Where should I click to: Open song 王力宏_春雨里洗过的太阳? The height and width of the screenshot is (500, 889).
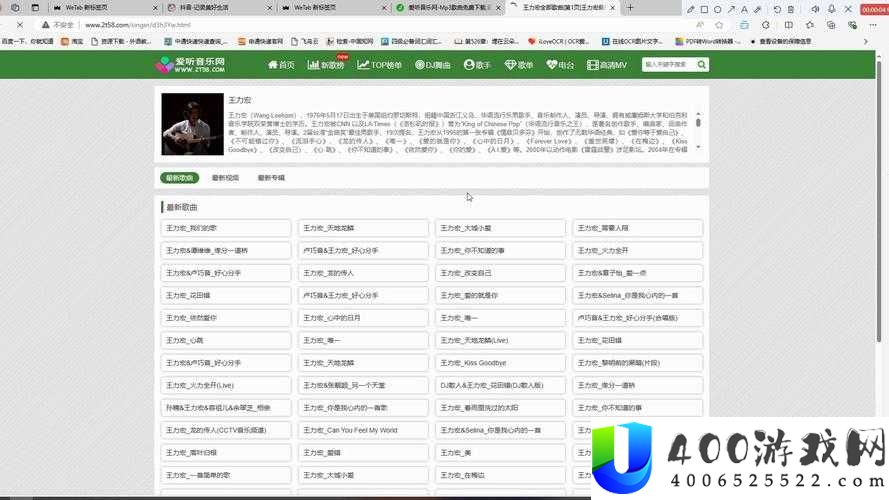pyautogui.click(x=500, y=408)
